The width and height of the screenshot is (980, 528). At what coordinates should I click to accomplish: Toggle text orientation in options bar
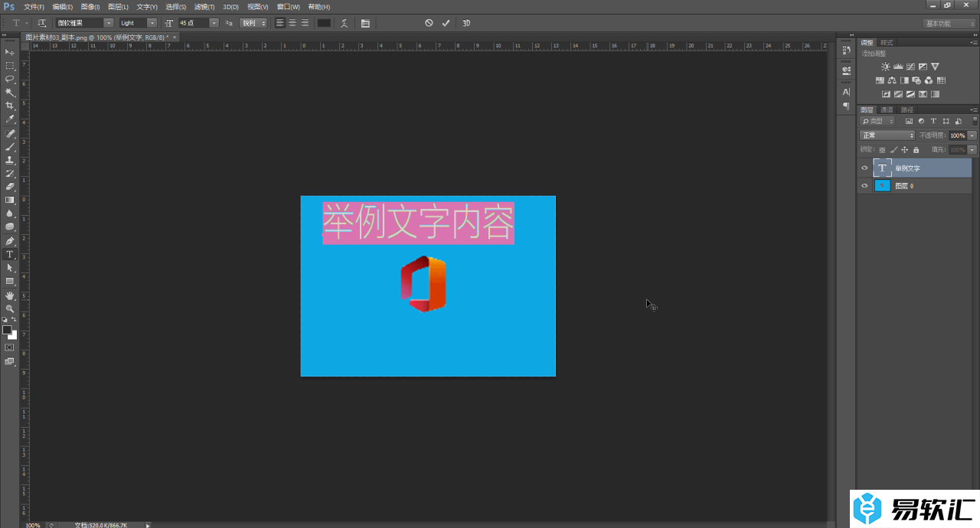(x=42, y=23)
